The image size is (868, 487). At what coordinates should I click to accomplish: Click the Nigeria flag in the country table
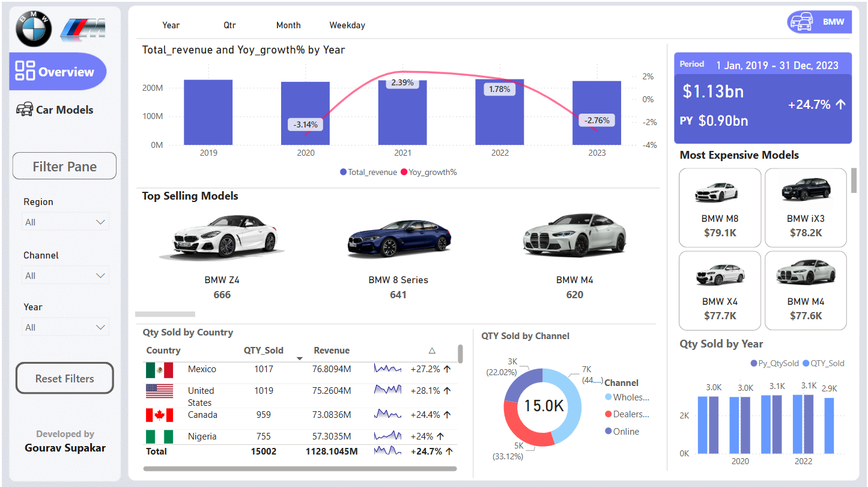[x=159, y=436]
